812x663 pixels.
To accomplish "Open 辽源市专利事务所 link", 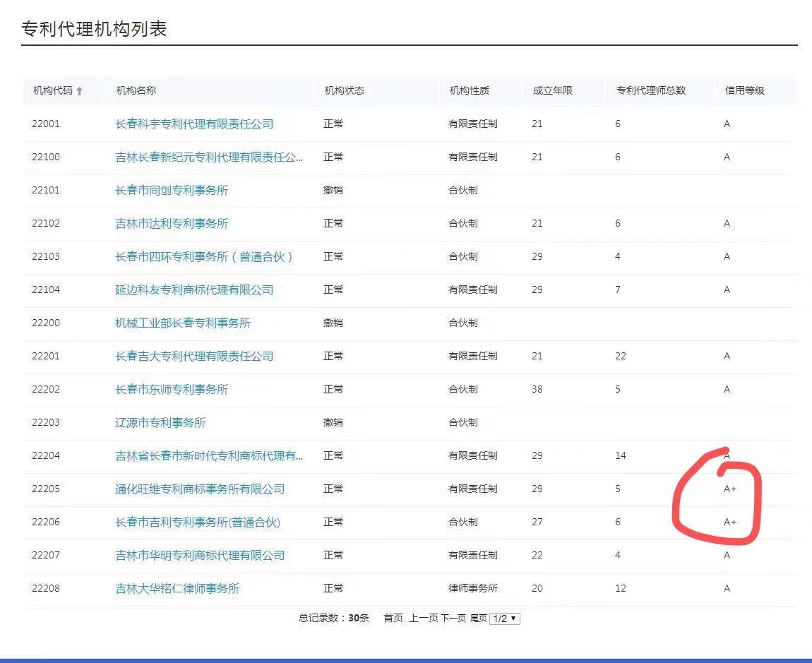I will click(x=160, y=422).
